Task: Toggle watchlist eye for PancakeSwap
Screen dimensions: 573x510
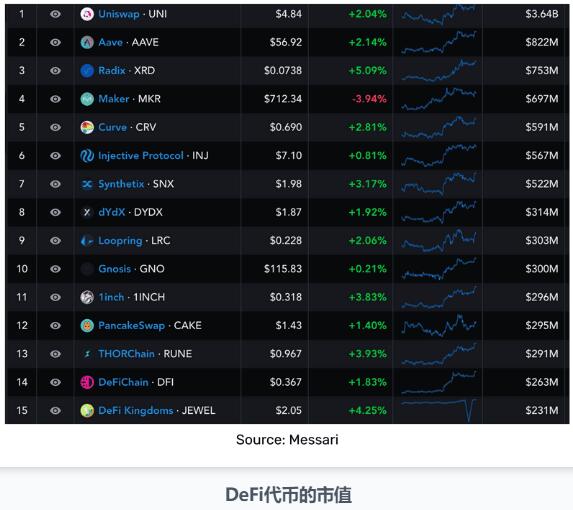Action: pyautogui.click(x=55, y=326)
